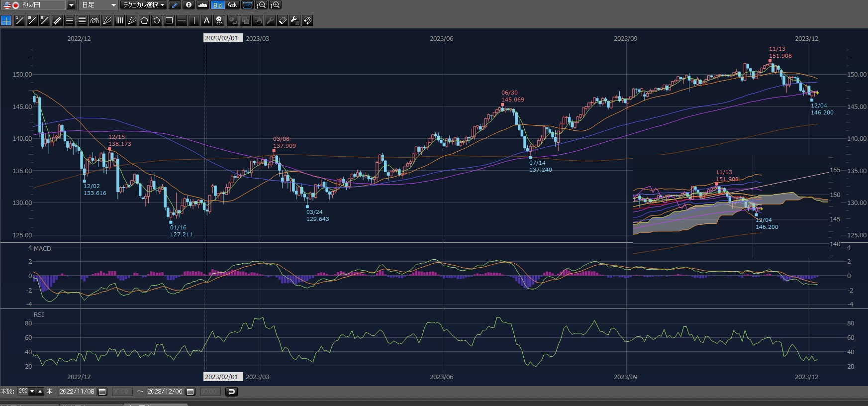Click the zoom in magnifier icon
Viewport: 868px width, 406px height.
(275, 5)
